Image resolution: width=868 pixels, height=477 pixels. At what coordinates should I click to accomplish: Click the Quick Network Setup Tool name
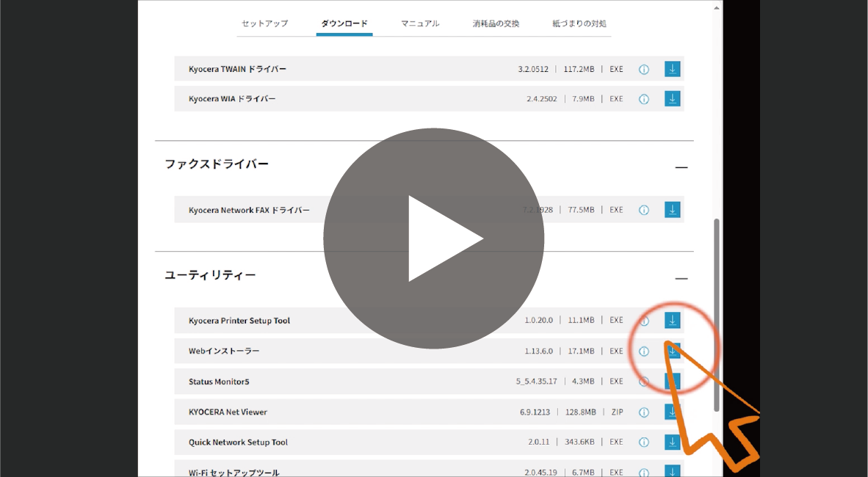coord(238,442)
